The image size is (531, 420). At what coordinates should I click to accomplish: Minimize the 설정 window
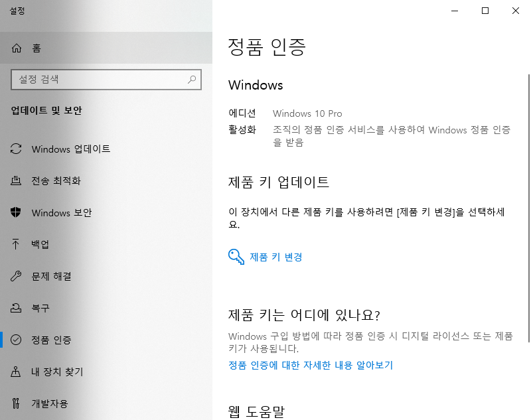(455, 11)
